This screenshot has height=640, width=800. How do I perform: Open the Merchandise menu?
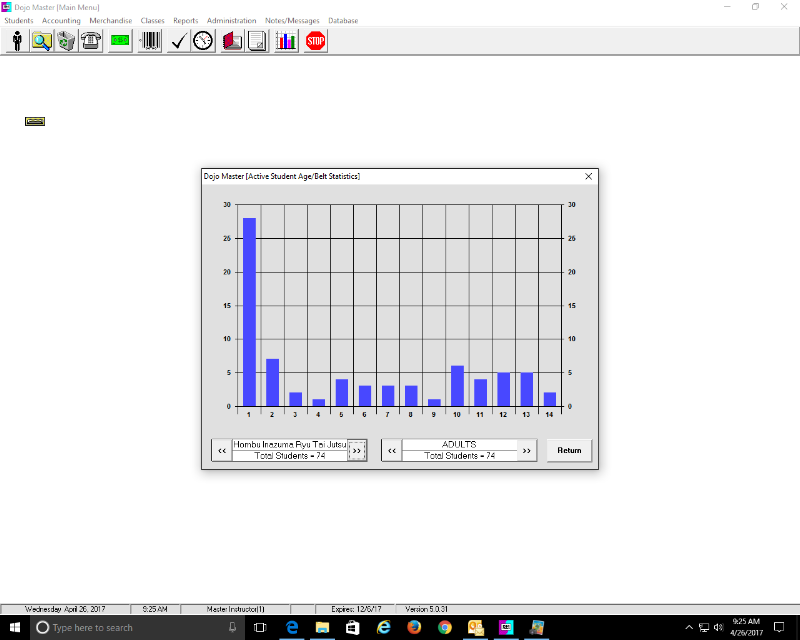tap(111, 20)
